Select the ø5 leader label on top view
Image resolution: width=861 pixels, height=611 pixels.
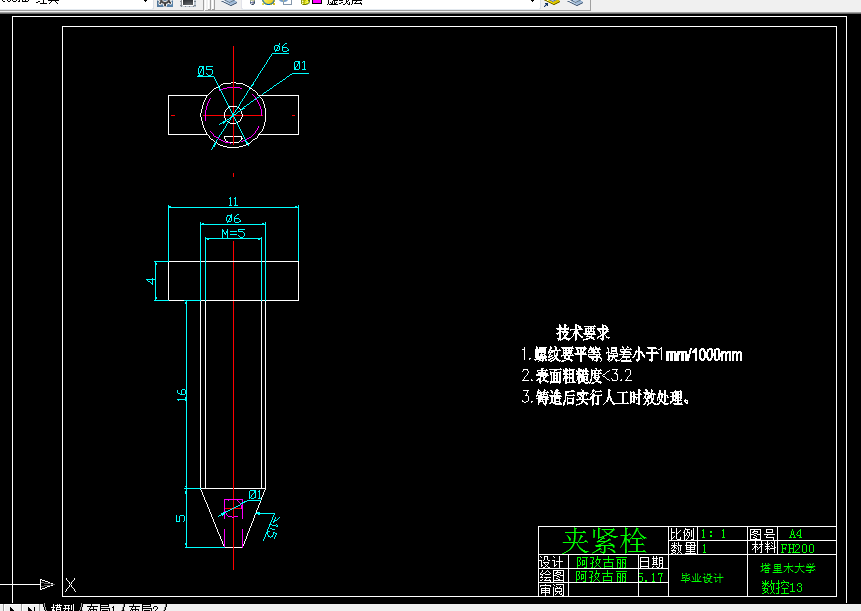[x=205, y=71]
